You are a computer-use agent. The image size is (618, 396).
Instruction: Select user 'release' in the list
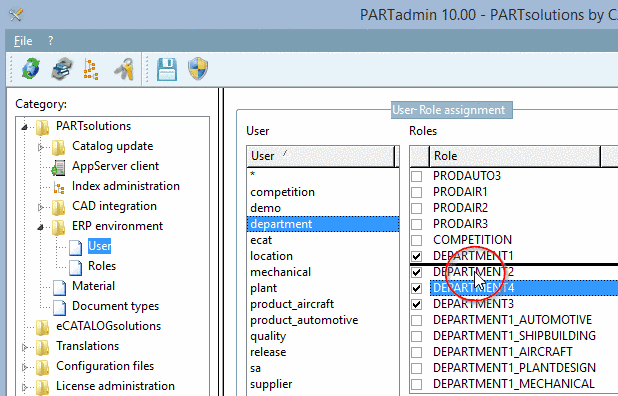[x=323, y=352]
